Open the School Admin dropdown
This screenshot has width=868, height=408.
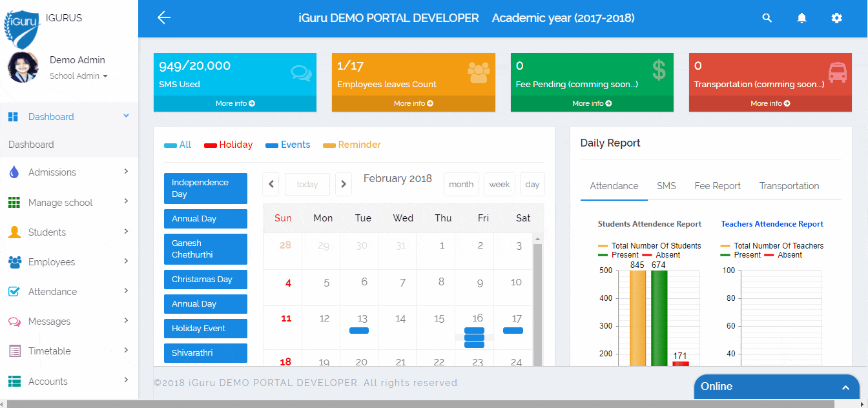(78, 76)
